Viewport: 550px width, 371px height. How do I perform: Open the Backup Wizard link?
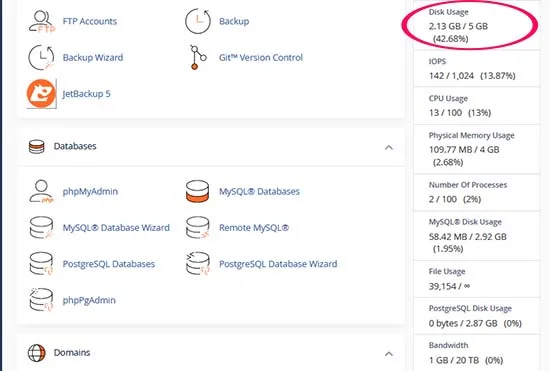(x=93, y=58)
